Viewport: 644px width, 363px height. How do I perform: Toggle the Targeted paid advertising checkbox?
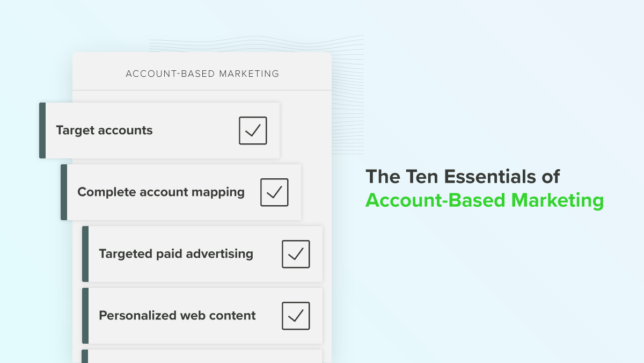coord(296,254)
